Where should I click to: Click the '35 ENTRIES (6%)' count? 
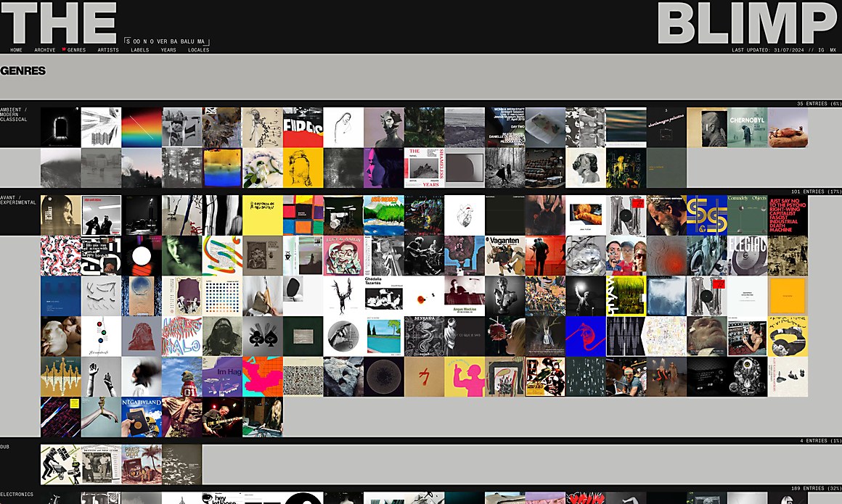[x=819, y=104]
